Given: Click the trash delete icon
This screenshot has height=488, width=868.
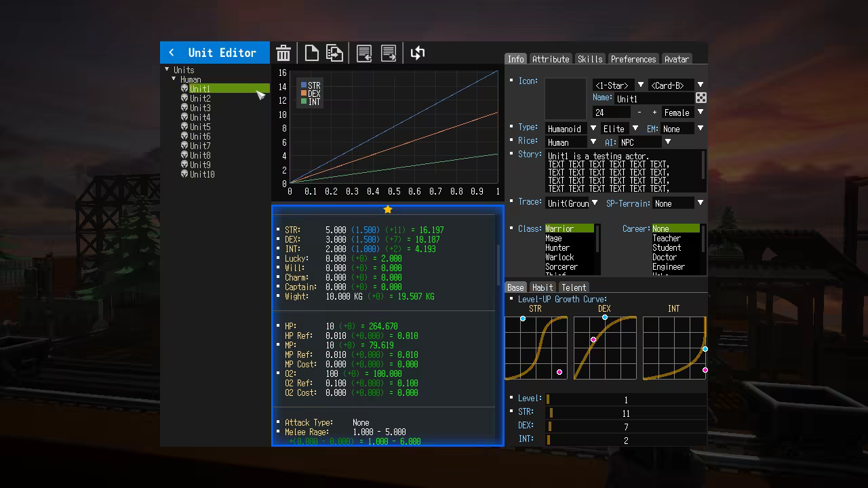Looking at the screenshot, I should click(283, 53).
